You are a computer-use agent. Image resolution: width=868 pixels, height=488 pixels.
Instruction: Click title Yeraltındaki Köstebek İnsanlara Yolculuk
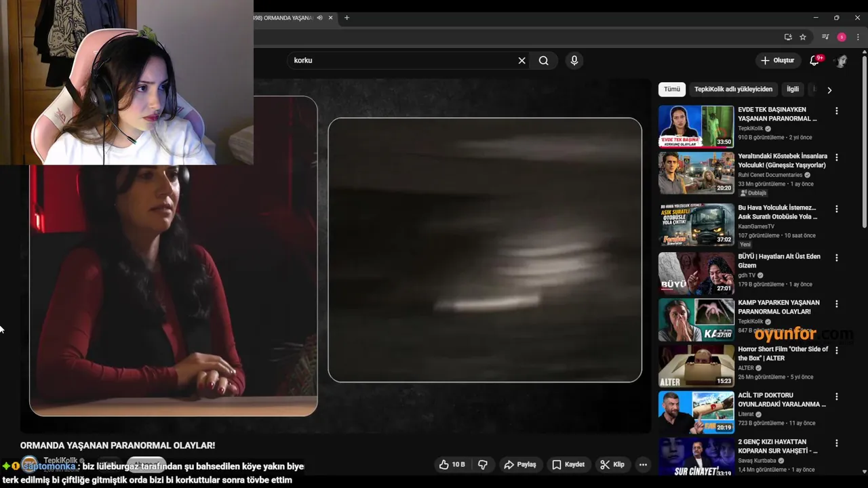click(x=783, y=161)
